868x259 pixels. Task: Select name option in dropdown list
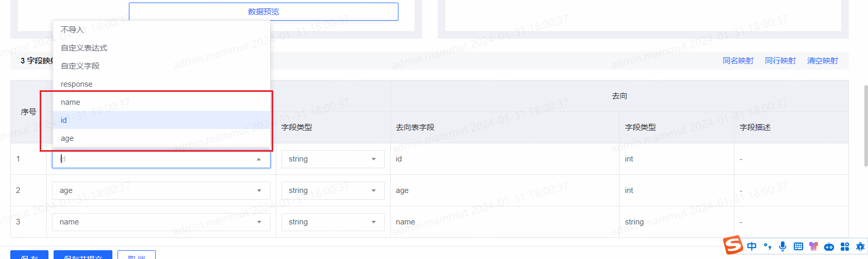tap(161, 102)
